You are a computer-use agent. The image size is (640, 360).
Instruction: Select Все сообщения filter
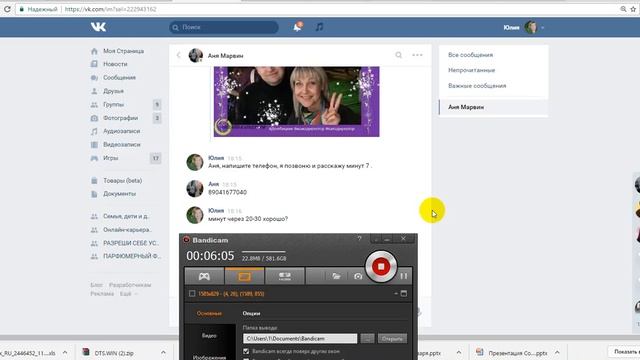pyautogui.click(x=470, y=55)
